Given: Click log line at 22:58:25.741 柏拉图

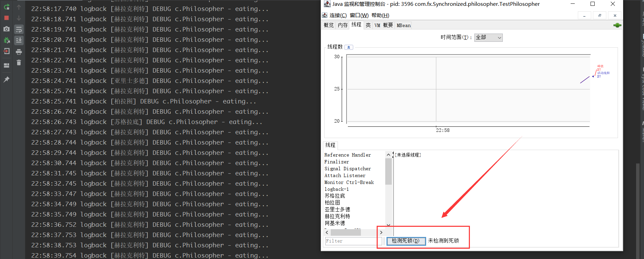Looking at the screenshot, I should click(144, 101).
